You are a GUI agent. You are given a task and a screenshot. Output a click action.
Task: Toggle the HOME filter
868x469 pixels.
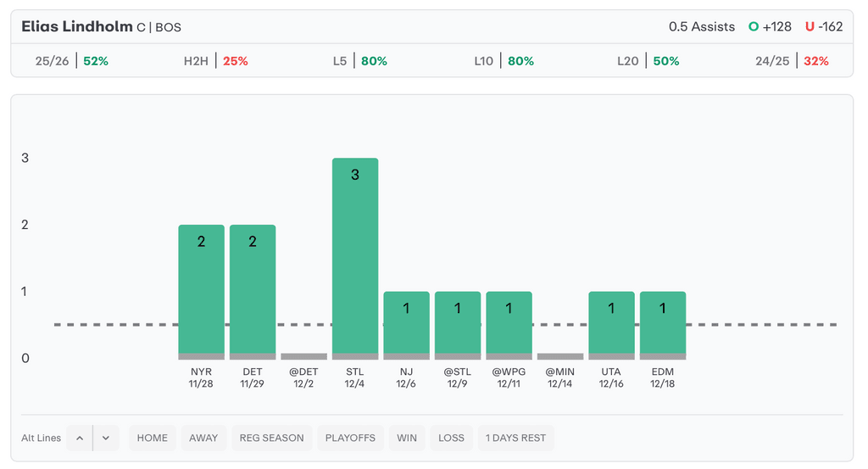[x=153, y=438]
